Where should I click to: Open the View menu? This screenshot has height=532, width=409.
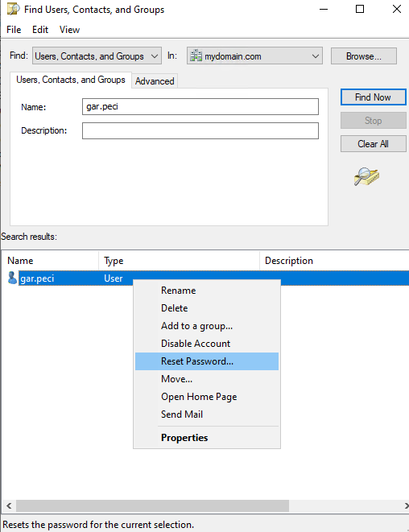[x=69, y=30]
